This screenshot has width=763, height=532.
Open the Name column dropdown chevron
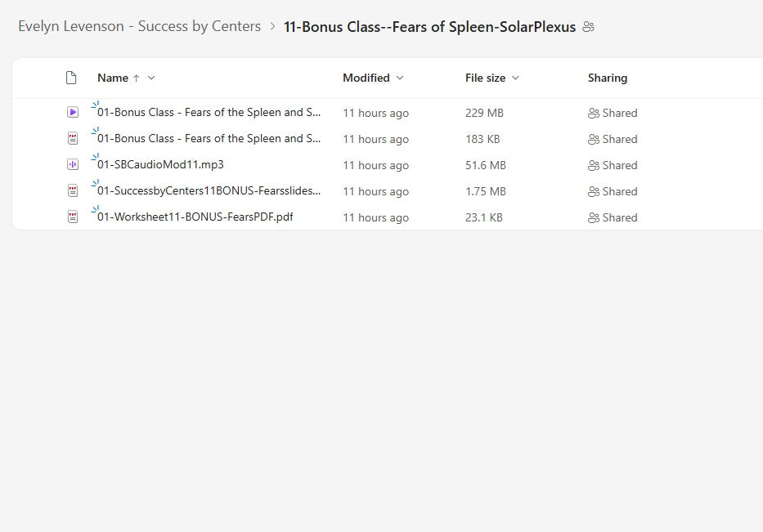point(151,78)
